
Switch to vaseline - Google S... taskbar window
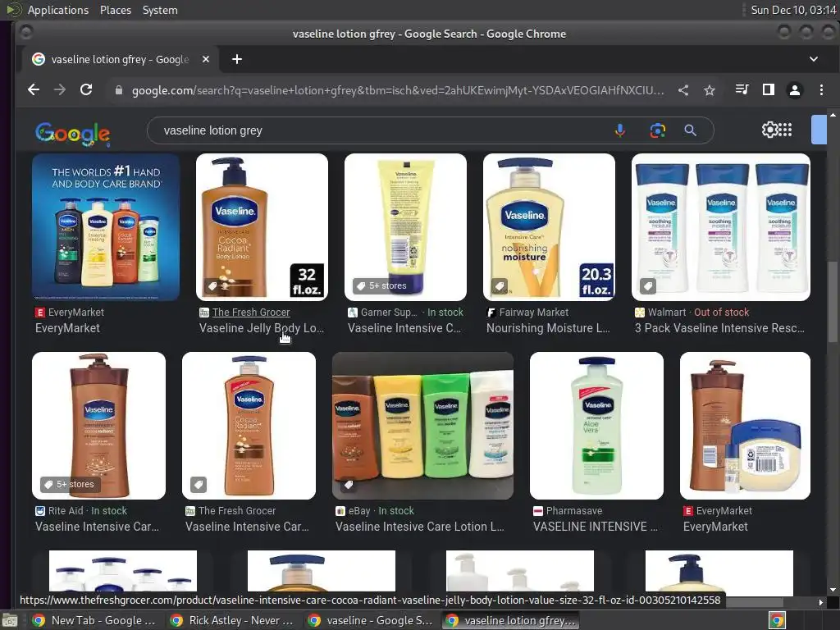point(372,620)
